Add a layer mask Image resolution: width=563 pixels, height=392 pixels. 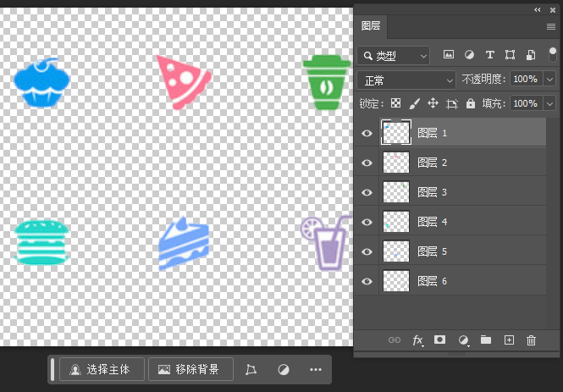(439, 340)
